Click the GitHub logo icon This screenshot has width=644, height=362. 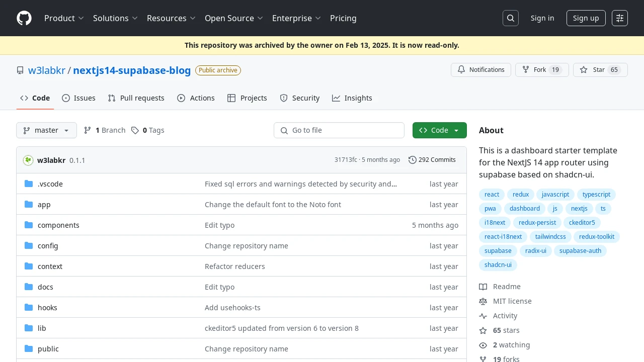pos(24,18)
